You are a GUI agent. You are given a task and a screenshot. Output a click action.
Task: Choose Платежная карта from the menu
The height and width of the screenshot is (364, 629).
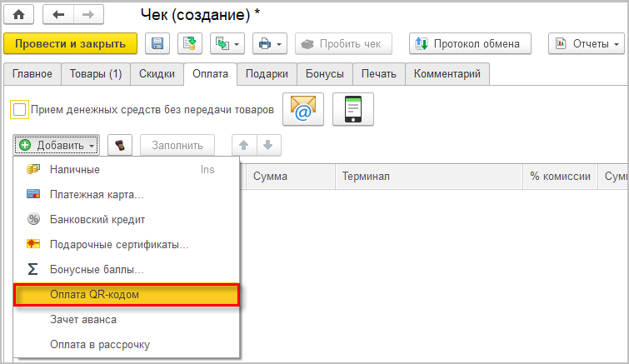pos(96,194)
